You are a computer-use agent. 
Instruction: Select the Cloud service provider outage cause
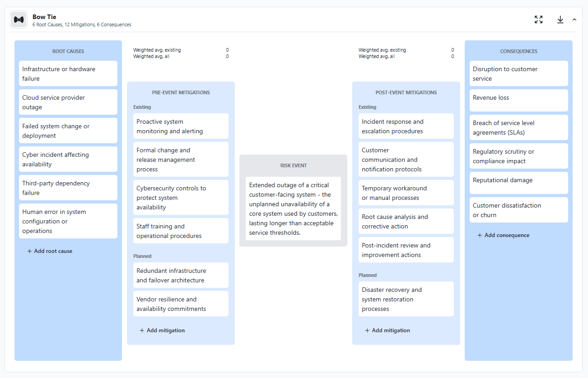(x=68, y=102)
